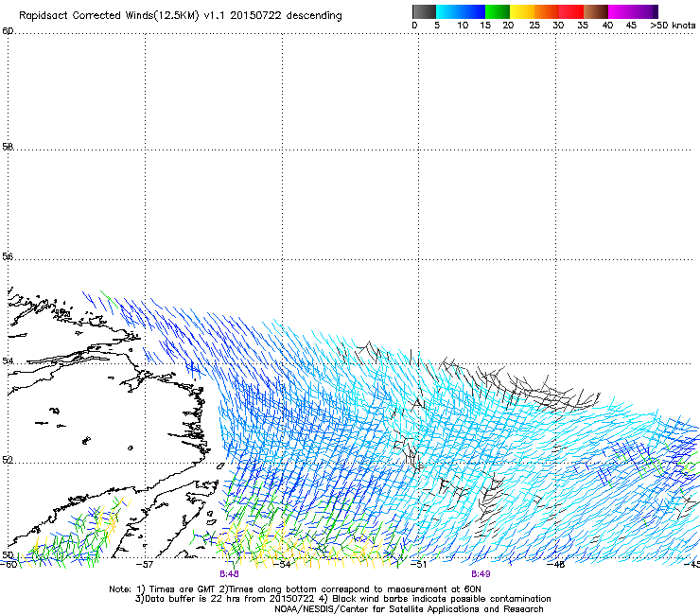
Task: Click the latitude label '54' on the left axis
Action: pos(8,360)
